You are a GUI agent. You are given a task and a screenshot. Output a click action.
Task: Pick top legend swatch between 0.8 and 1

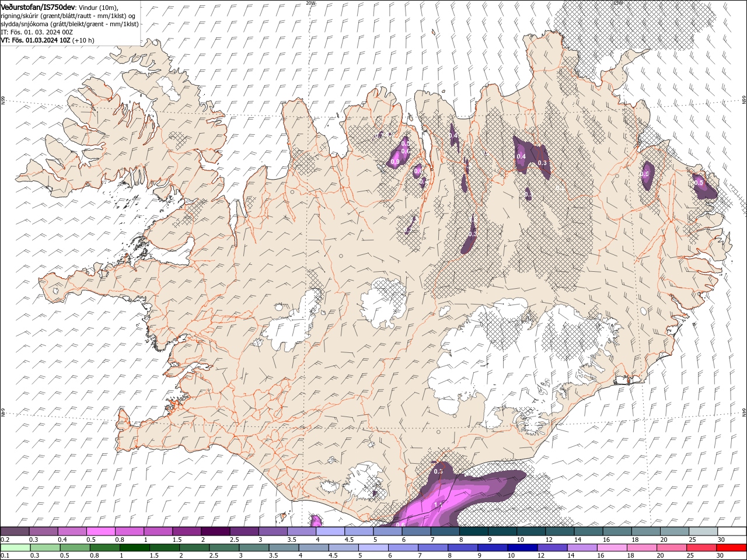(x=129, y=531)
